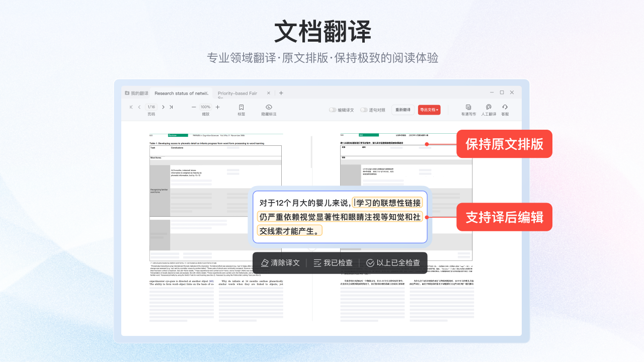The height and width of the screenshot is (362, 644).
Task: Jump to the last page
Action: 171,107
